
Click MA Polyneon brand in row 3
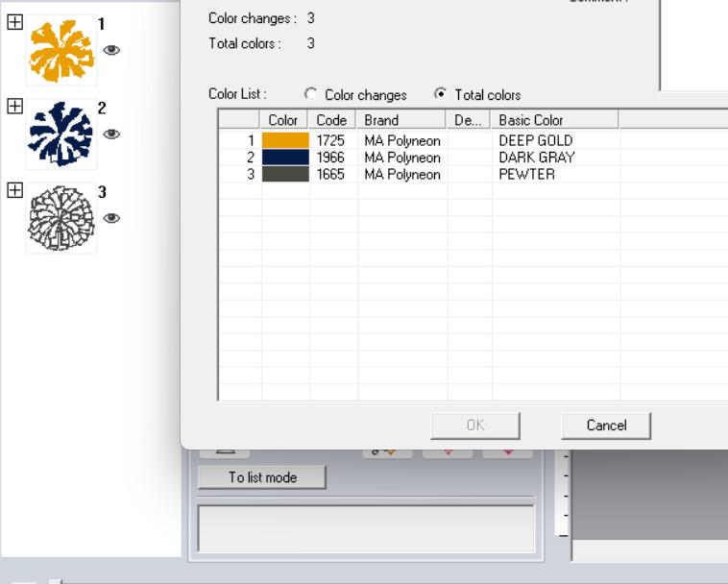[x=402, y=174]
